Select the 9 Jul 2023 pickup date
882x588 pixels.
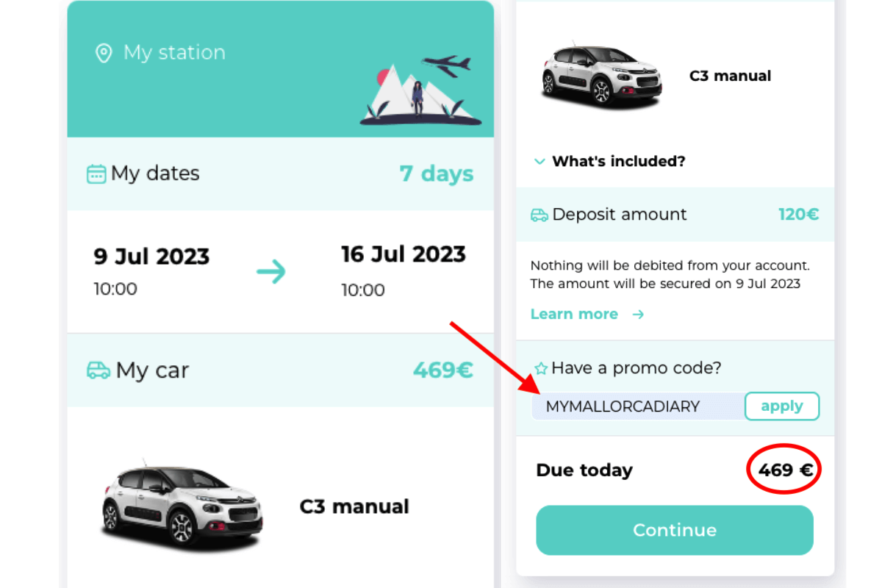click(151, 257)
